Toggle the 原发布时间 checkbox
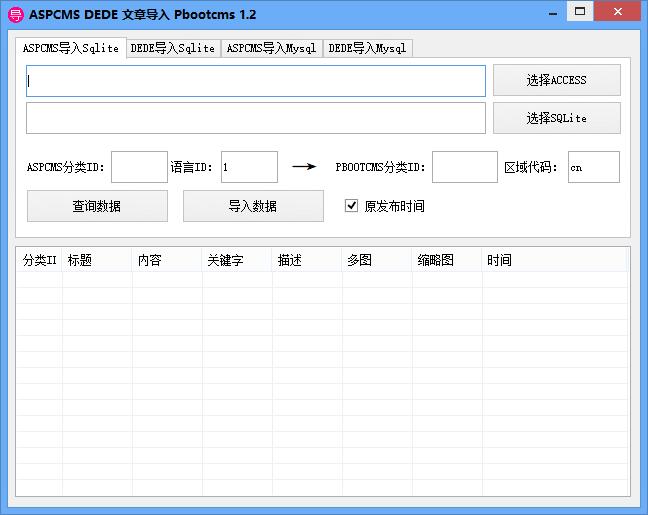Viewport: 648px width, 515px height. tap(351, 205)
